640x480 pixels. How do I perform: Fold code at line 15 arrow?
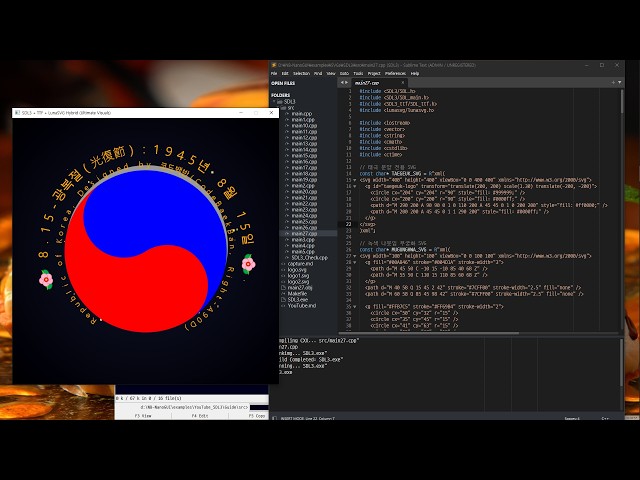354,180
